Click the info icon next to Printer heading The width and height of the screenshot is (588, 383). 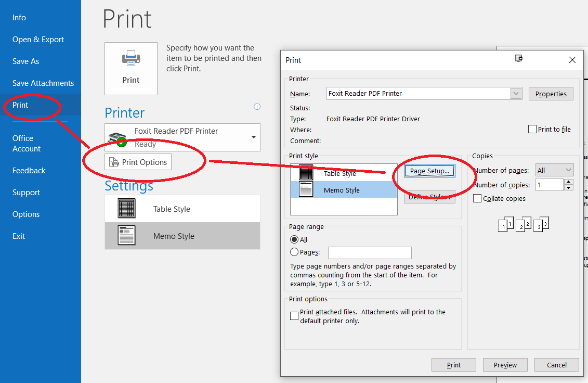[257, 107]
